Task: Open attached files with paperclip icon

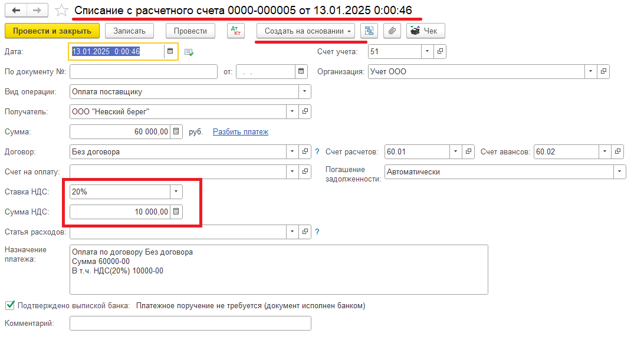Action: tap(391, 31)
